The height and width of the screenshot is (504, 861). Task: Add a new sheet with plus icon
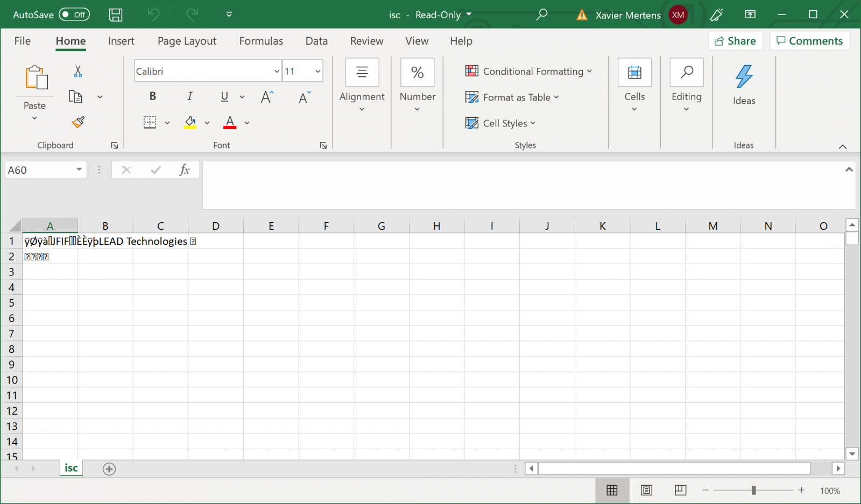[109, 469]
